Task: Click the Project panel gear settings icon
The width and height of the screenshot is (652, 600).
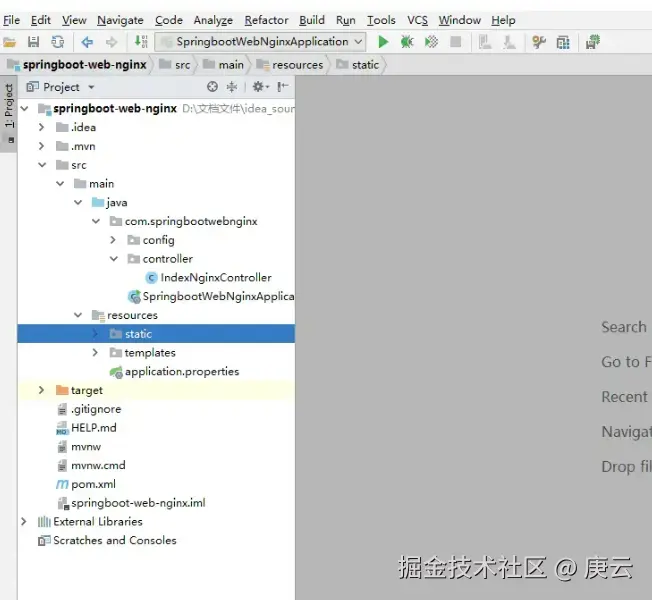Action: 260,86
